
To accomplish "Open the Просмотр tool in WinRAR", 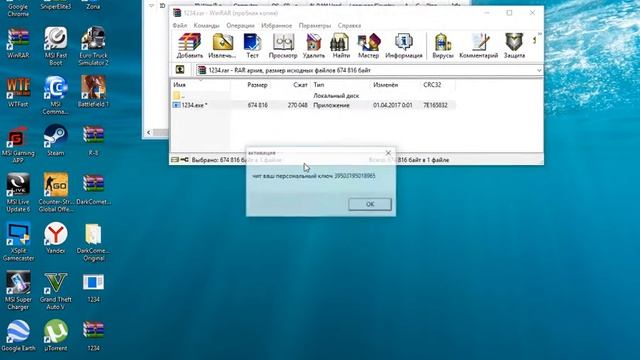I will click(x=283, y=45).
